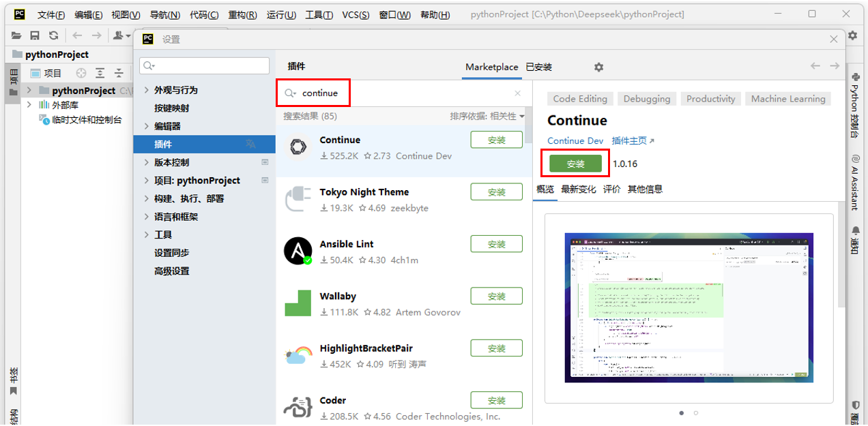The image size is (868, 426).
Task: Toggle the Project vertical side tab
Action: click(13, 83)
